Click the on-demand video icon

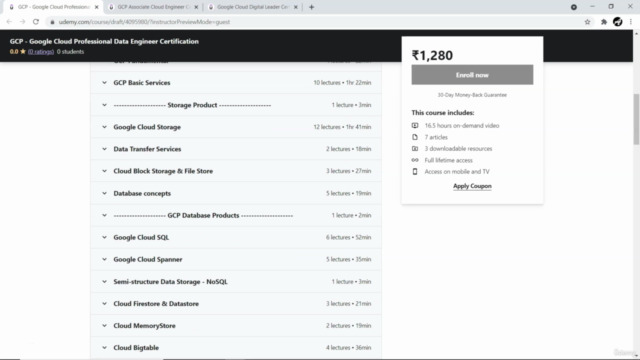click(x=415, y=125)
